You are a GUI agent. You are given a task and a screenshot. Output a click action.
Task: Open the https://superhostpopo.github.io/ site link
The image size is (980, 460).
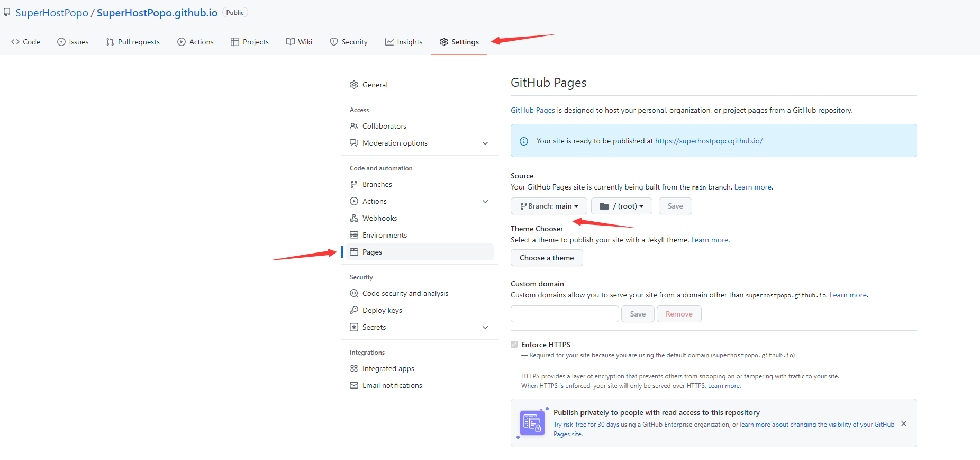709,141
